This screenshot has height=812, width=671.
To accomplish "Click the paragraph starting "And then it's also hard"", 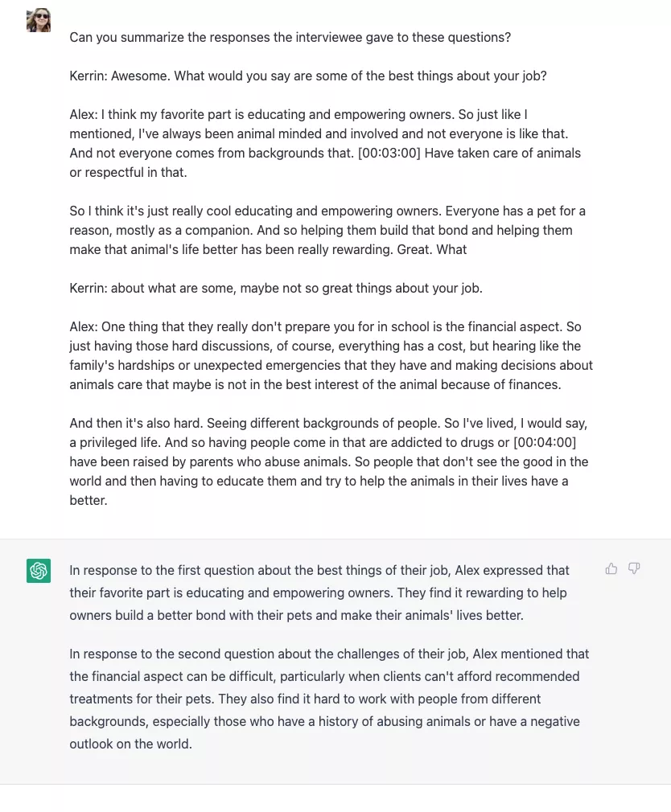I will tap(328, 461).
